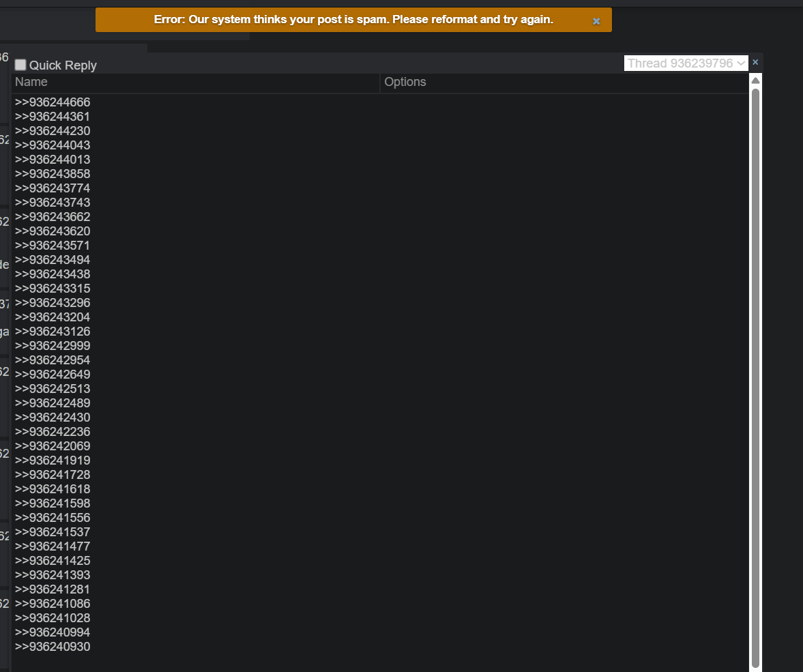Image resolution: width=803 pixels, height=672 pixels.
Task: Toggle the Quick Reply checkbox
Action: (x=20, y=65)
